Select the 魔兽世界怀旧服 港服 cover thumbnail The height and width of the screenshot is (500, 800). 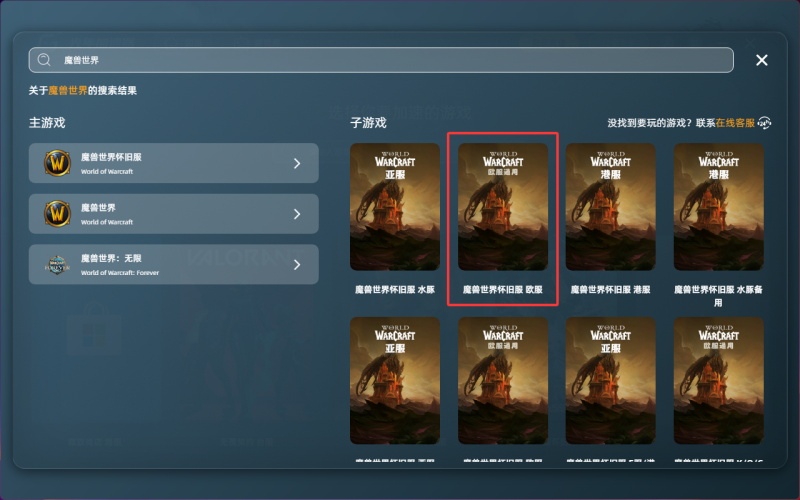coord(611,207)
